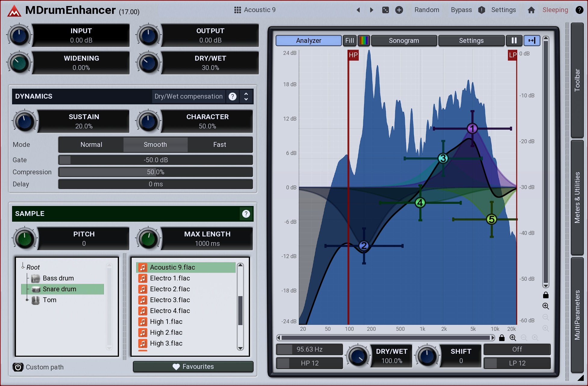Click the horizontal axis lock icon
This screenshot has height=386, width=588.
(502, 338)
